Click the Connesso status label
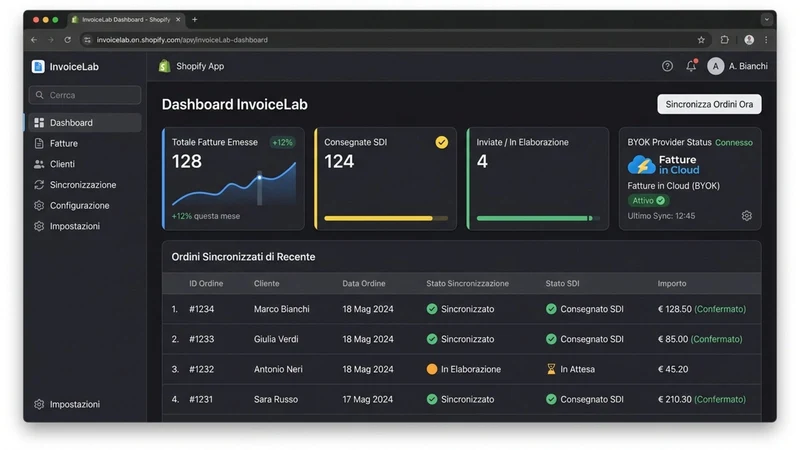Screen dimensions: 800x450 tap(734, 142)
